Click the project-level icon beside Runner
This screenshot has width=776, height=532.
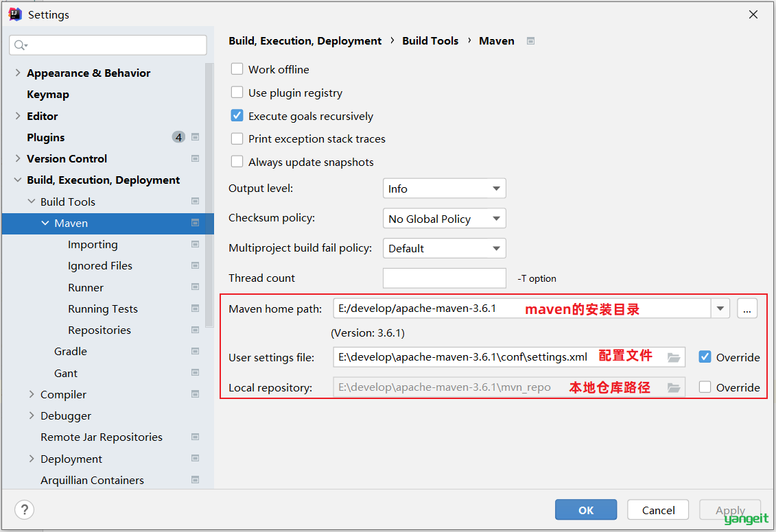pos(195,287)
